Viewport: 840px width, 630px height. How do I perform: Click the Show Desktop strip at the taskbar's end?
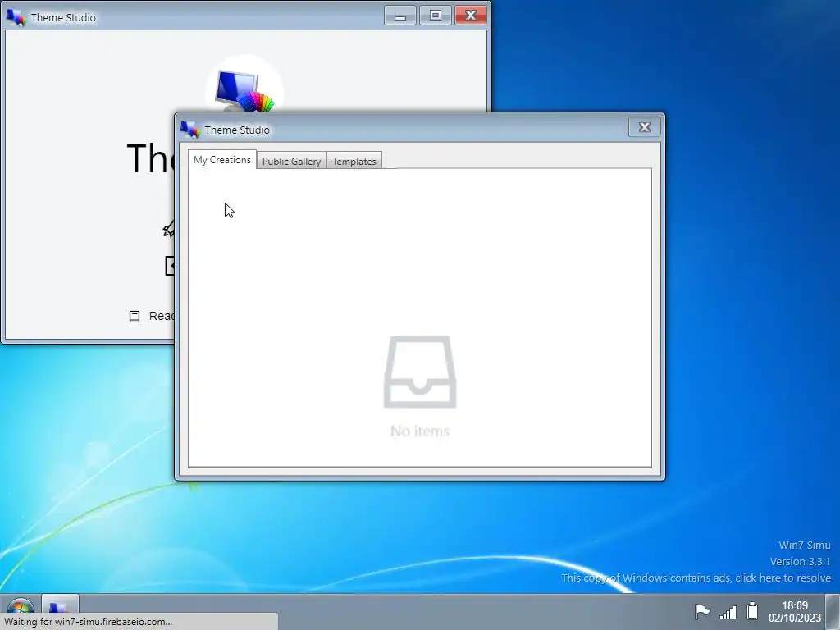(x=833, y=612)
